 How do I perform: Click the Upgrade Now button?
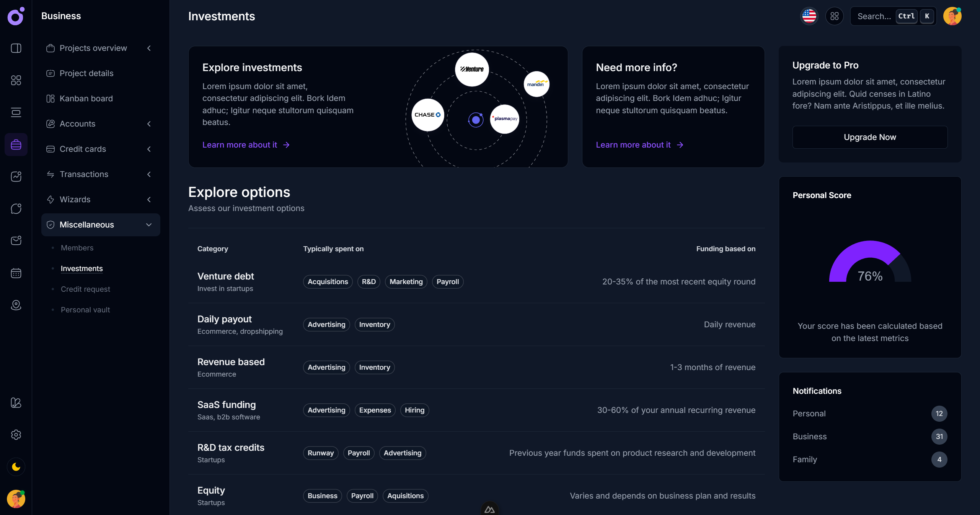click(x=869, y=137)
